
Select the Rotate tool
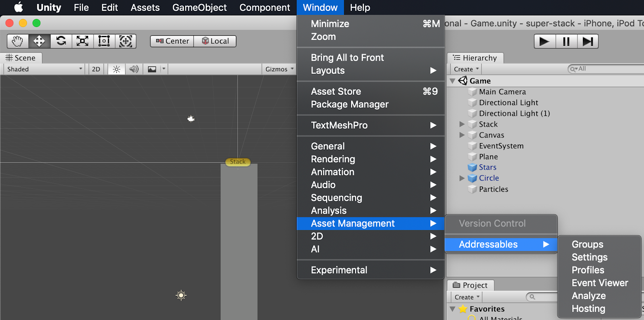61,41
